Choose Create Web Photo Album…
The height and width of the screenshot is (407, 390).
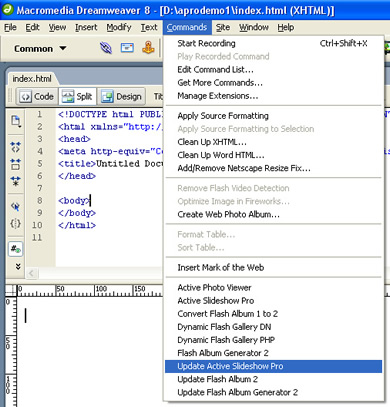click(x=273, y=214)
